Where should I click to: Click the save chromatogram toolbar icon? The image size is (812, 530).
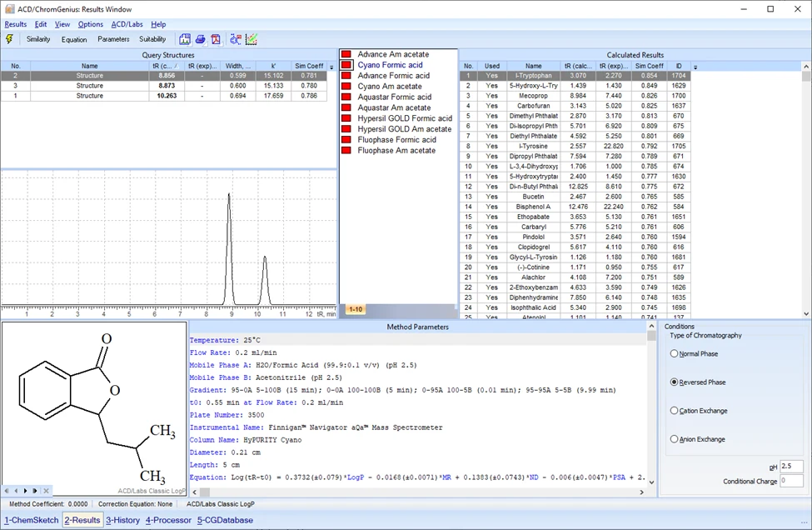click(x=185, y=39)
